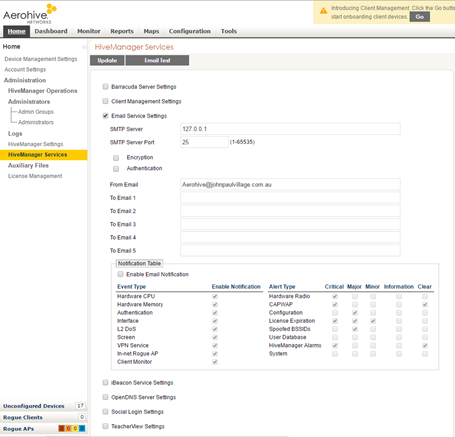
Task: Go to the Reports tab
Action: tap(122, 31)
